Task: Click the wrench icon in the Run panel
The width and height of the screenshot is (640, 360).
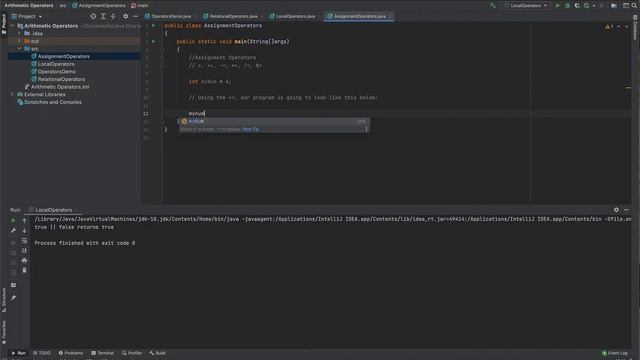Action: [x=13, y=231]
